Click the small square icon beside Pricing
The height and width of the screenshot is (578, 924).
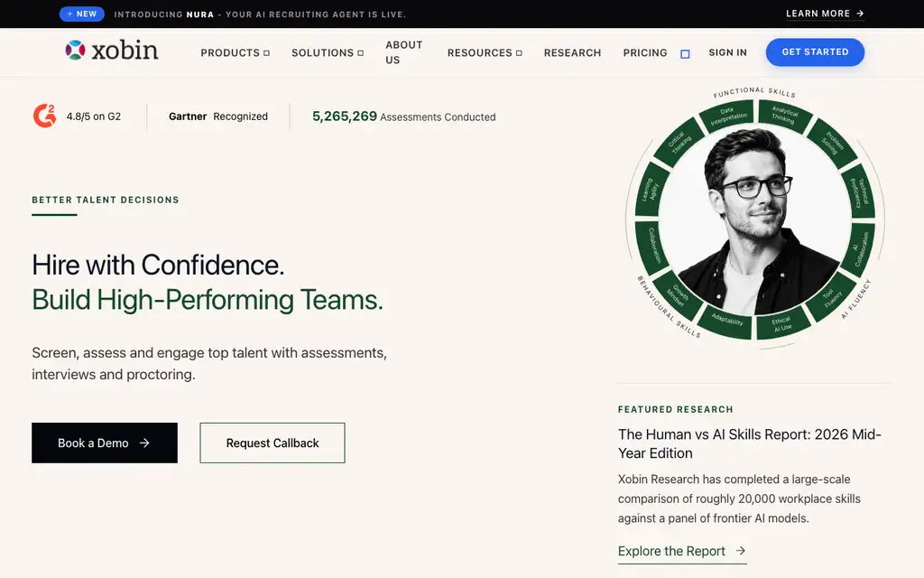pos(685,53)
